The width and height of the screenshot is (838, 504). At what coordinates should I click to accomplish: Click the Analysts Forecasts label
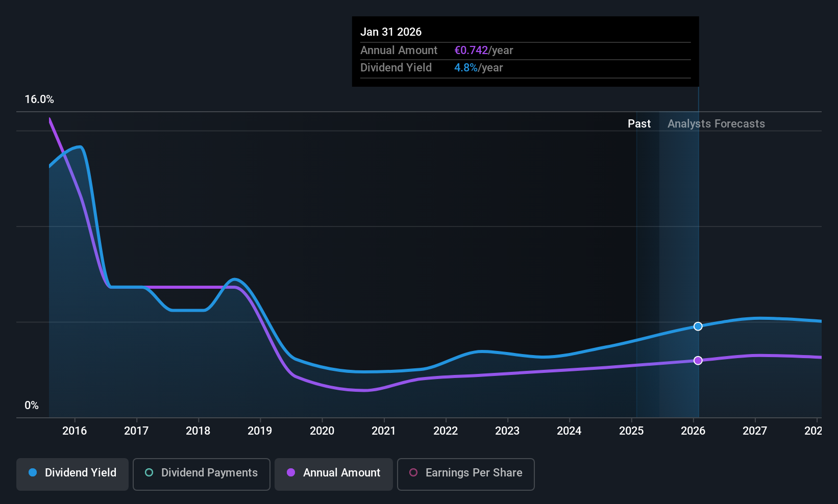[716, 124]
